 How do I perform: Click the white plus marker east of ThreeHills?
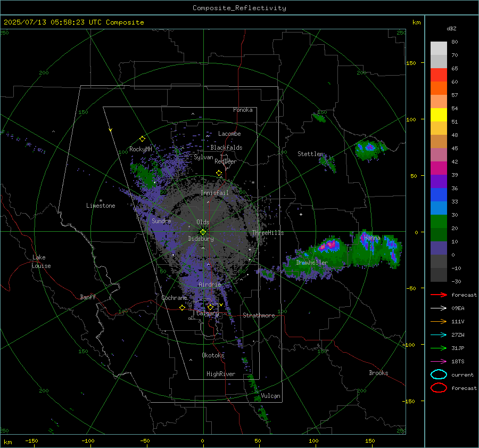click(x=301, y=214)
